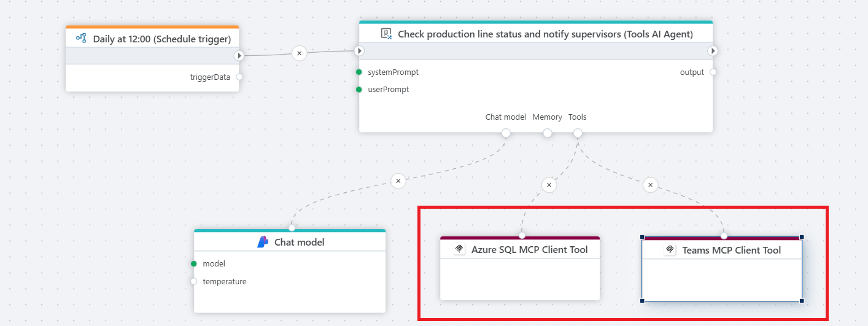
Task: Delete the Teams MCP tool connection
Action: [651, 184]
